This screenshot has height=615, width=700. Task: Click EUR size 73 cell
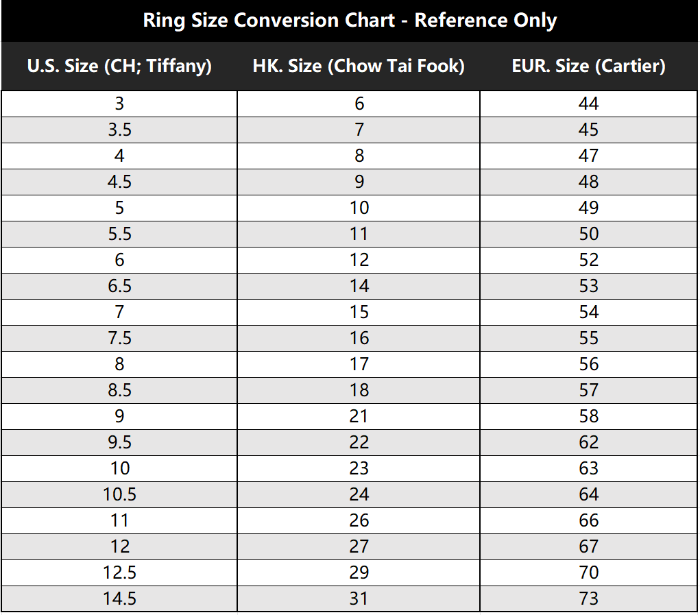point(588,599)
